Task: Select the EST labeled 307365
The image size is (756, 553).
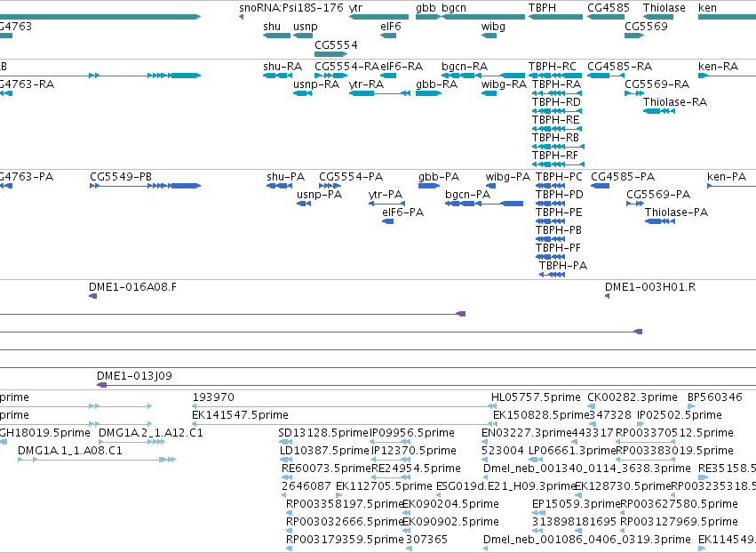Action: (x=426, y=539)
